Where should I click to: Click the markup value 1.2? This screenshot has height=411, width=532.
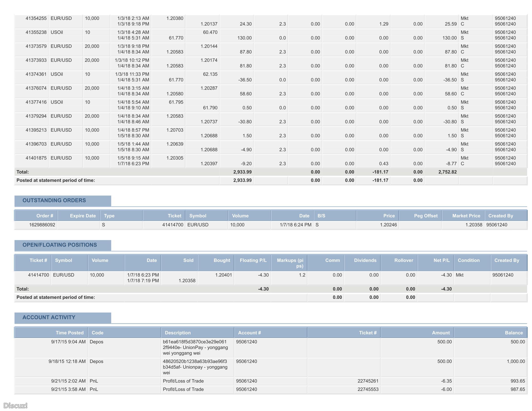302,275
